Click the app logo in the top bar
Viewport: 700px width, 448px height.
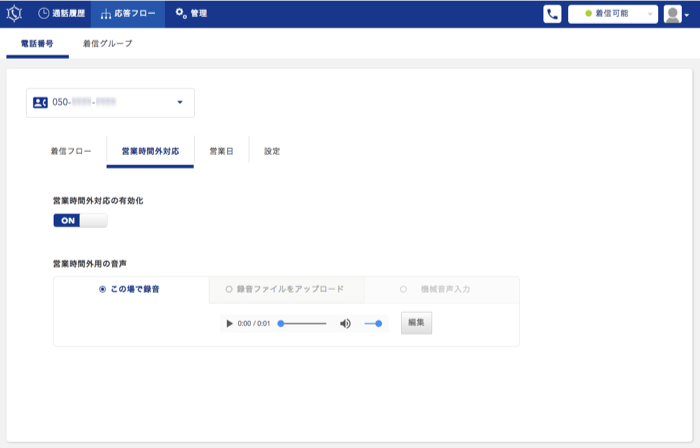tap(14, 13)
